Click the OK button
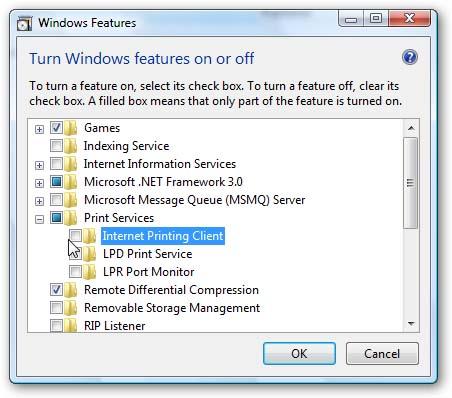The image size is (452, 398). 299,354
